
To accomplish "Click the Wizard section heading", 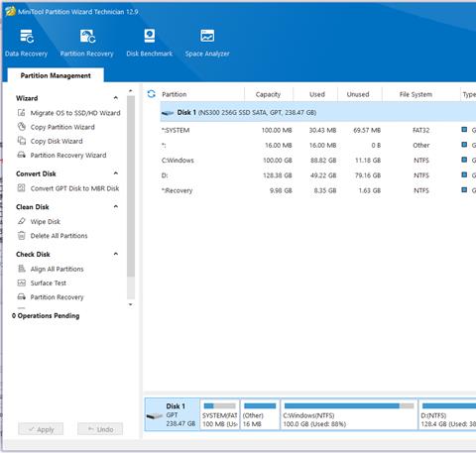I will (x=27, y=98).
